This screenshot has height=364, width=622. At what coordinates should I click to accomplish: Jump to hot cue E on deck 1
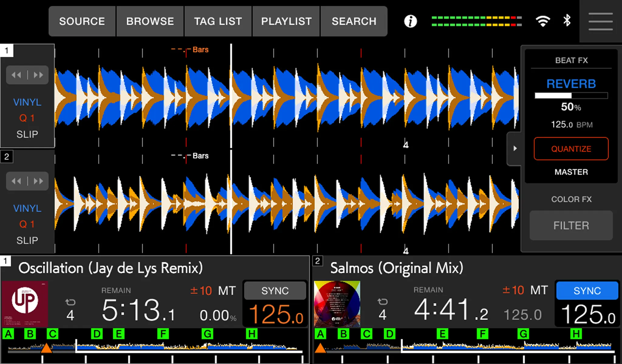(x=118, y=334)
